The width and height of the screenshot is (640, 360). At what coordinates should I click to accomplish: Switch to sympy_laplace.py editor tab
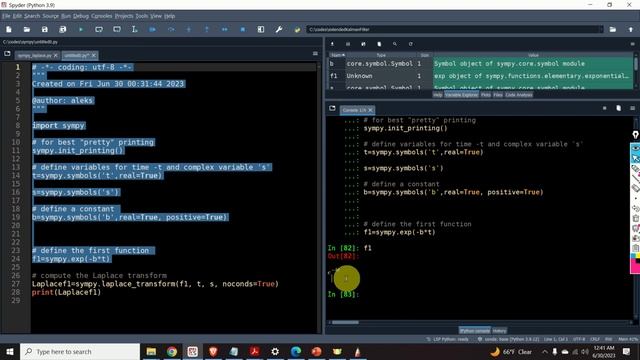[x=34, y=55]
